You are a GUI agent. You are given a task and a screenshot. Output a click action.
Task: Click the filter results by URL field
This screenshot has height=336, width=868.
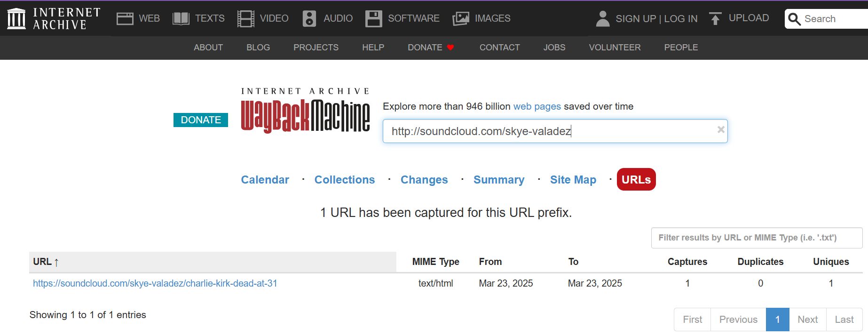click(756, 238)
